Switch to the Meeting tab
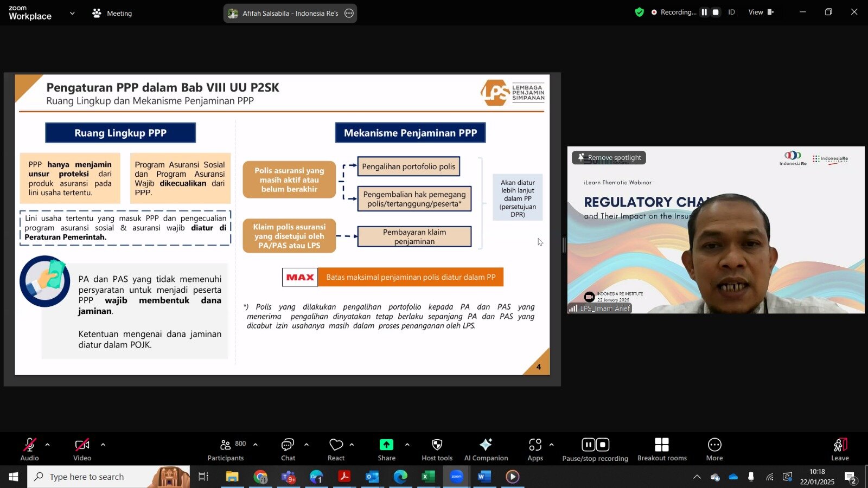868x488 pixels. tap(112, 13)
